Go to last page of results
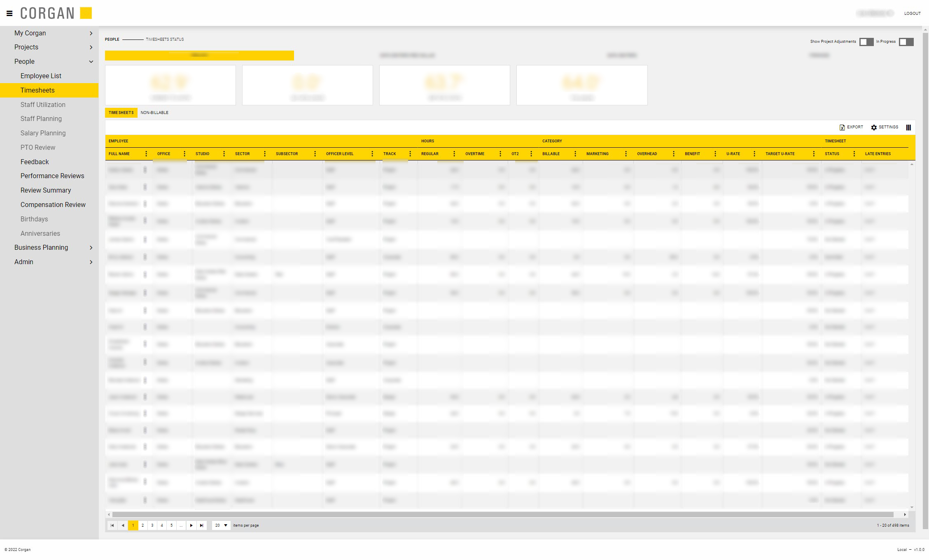Viewport: 929px width, 560px height. 201,525
